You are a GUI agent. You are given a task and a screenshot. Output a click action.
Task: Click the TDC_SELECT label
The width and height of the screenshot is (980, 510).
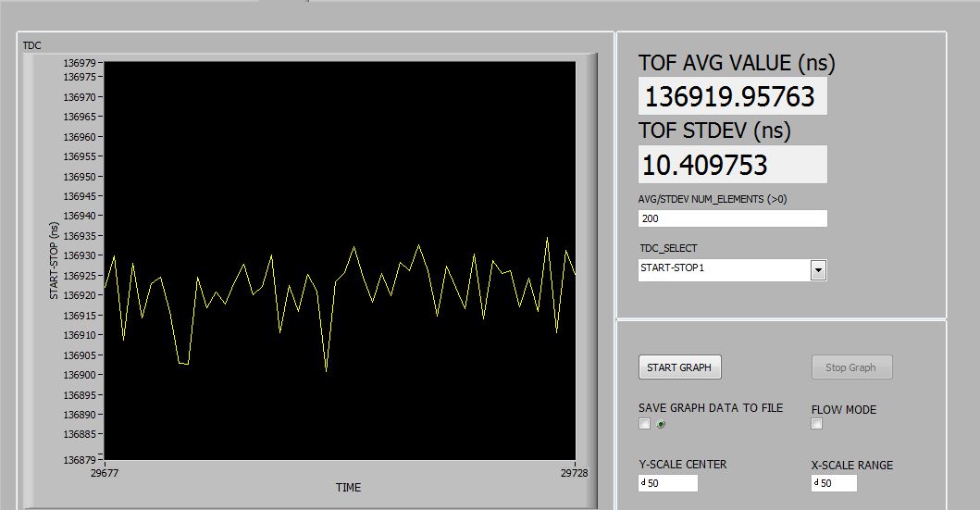pos(668,248)
